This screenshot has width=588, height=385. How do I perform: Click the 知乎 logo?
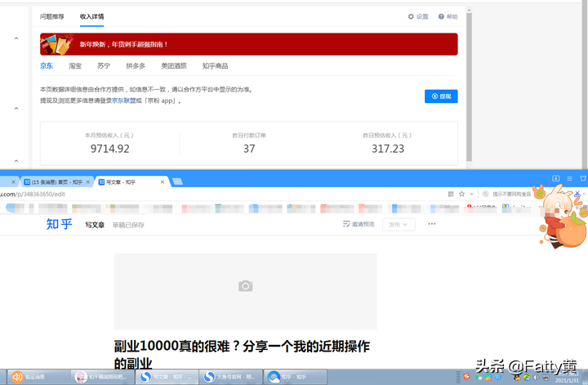[60, 224]
